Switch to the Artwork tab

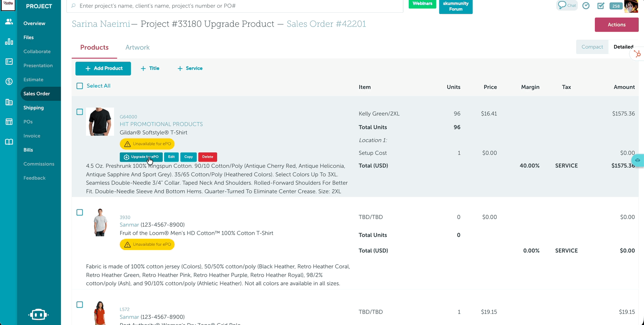(137, 47)
